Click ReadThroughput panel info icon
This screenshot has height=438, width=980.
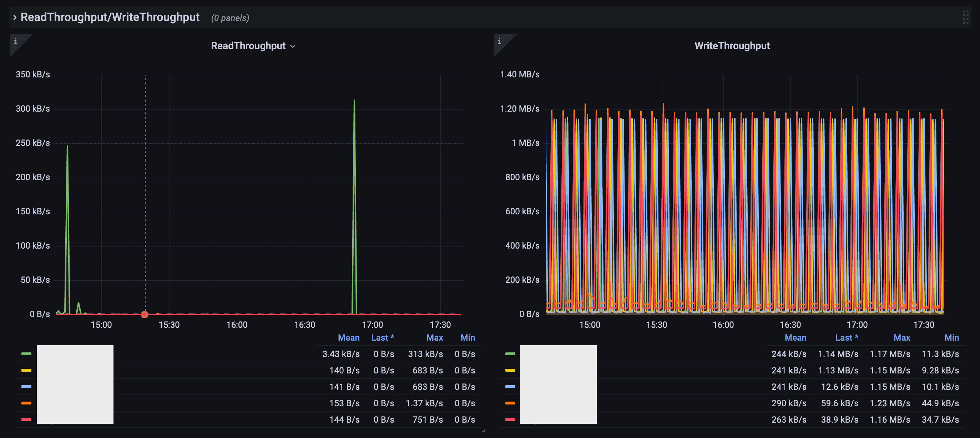coord(16,41)
